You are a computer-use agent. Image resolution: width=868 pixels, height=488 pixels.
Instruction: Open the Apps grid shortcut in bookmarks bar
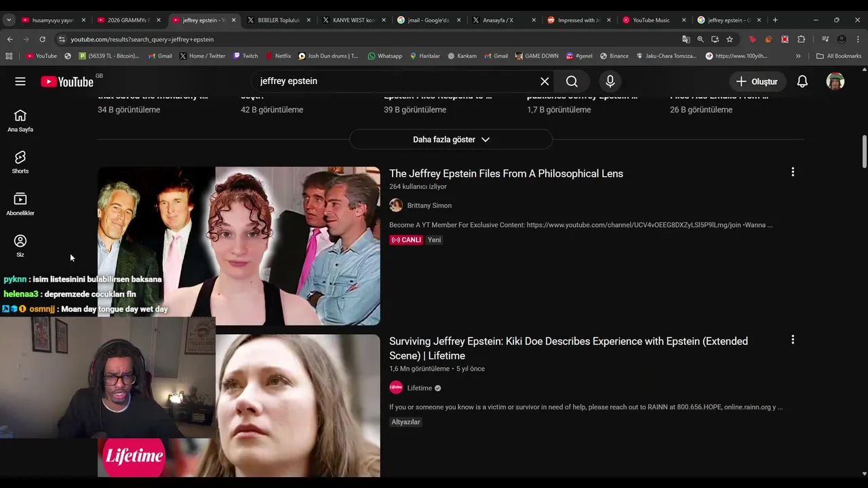click(x=10, y=56)
